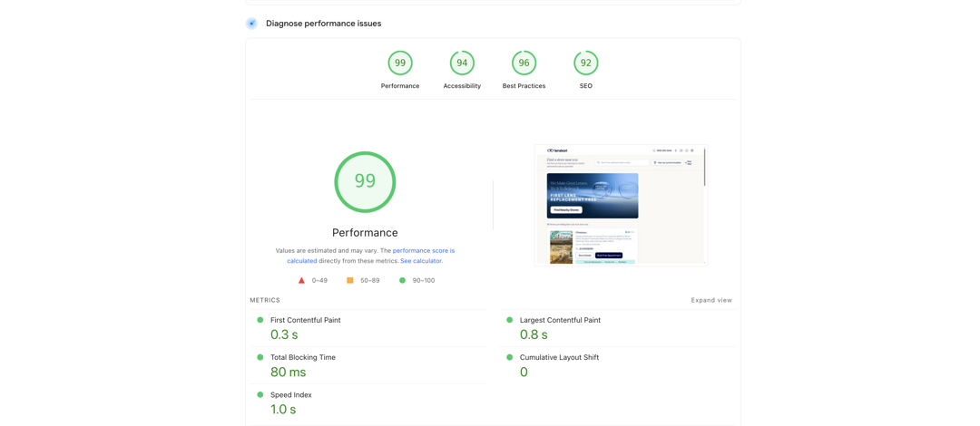
Task: Click the Accessibility score gauge showing 94
Action: tap(462, 63)
